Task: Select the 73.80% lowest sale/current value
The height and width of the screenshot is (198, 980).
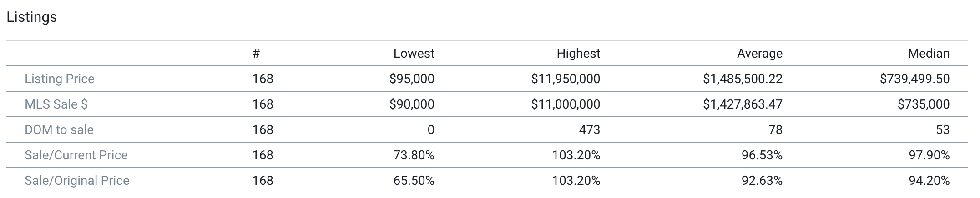Action: tap(414, 155)
